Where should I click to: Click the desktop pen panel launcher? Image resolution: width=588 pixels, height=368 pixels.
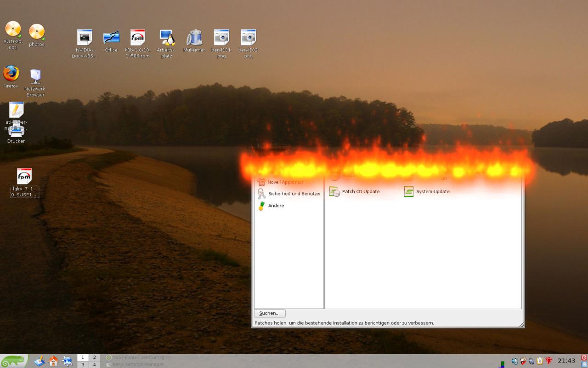40,361
